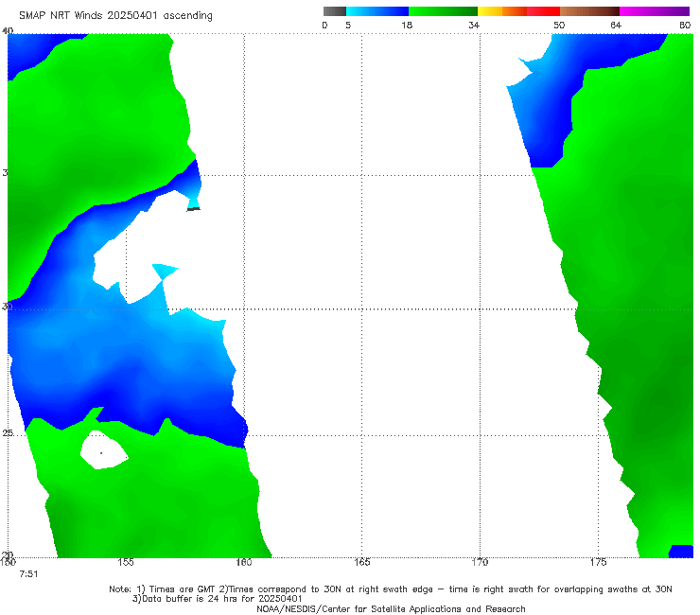The width and height of the screenshot is (700, 615).
Task: Click the longitude label '175'
Action: 598,562
